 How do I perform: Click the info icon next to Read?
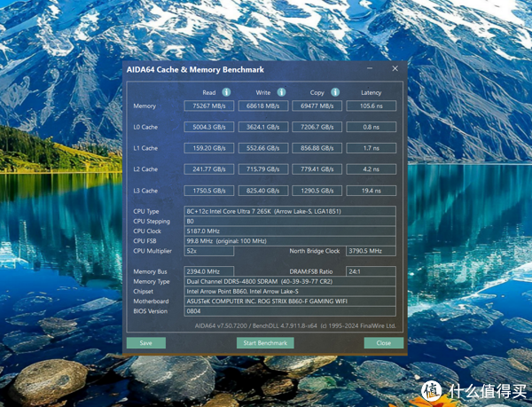tap(226, 92)
